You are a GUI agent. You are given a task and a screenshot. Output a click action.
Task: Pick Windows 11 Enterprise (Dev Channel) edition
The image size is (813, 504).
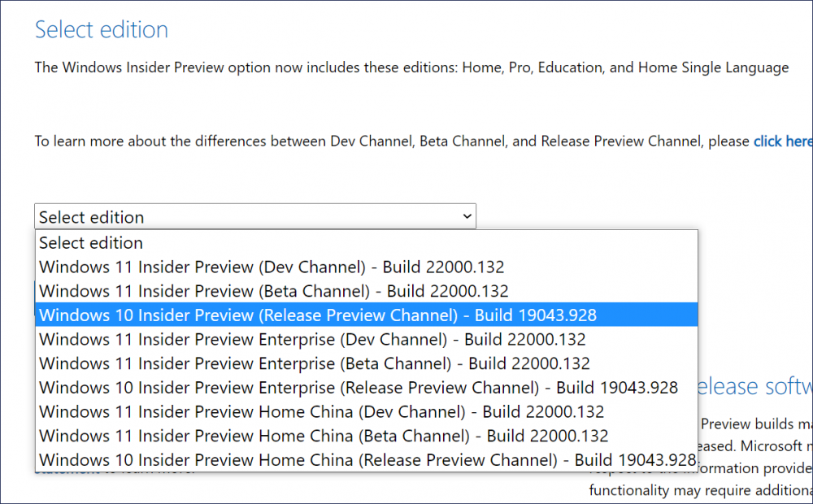pyautogui.click(x=367, y=339)
